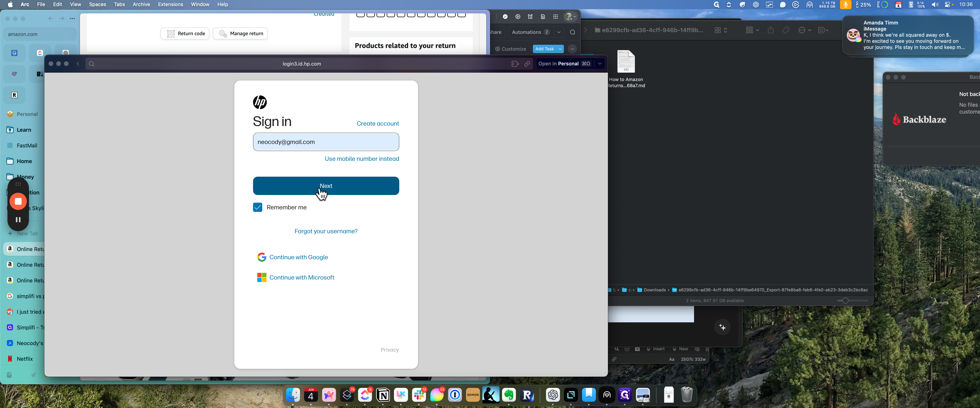Open the View menu
Screen dimensions: 980x408
click(x=75, y=4)
